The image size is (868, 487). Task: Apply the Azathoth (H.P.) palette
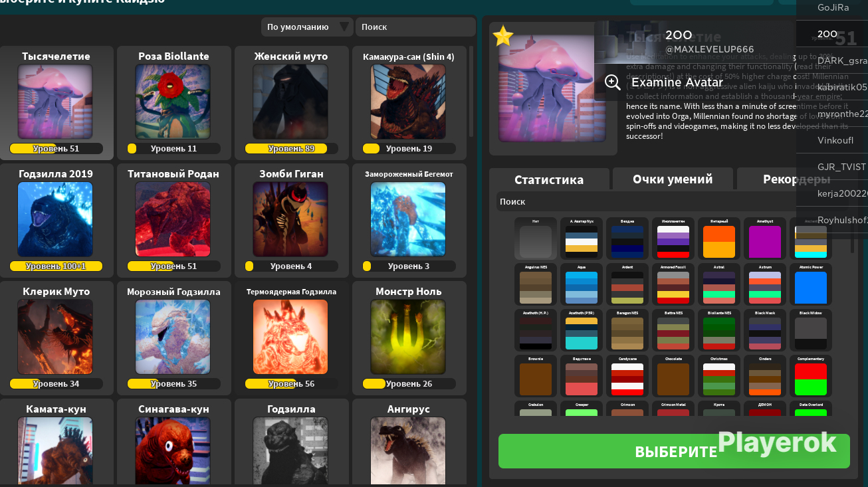click(536, 330)
